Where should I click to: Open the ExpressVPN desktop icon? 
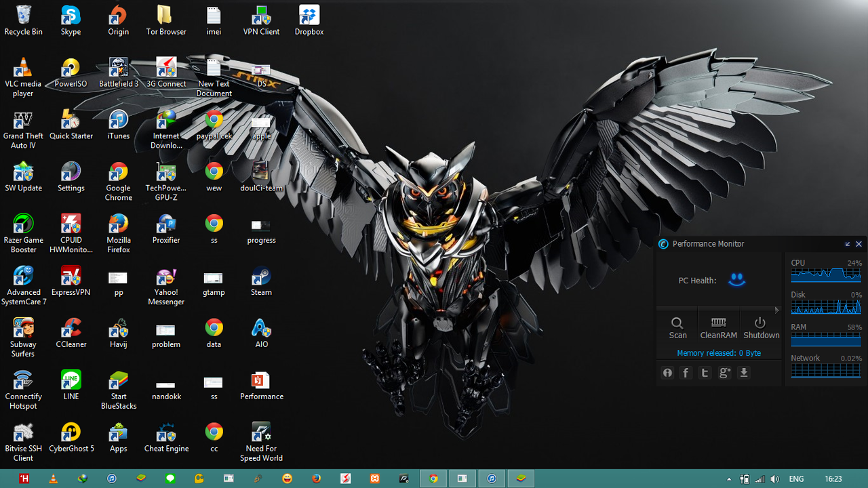click(x=71, y=281)
